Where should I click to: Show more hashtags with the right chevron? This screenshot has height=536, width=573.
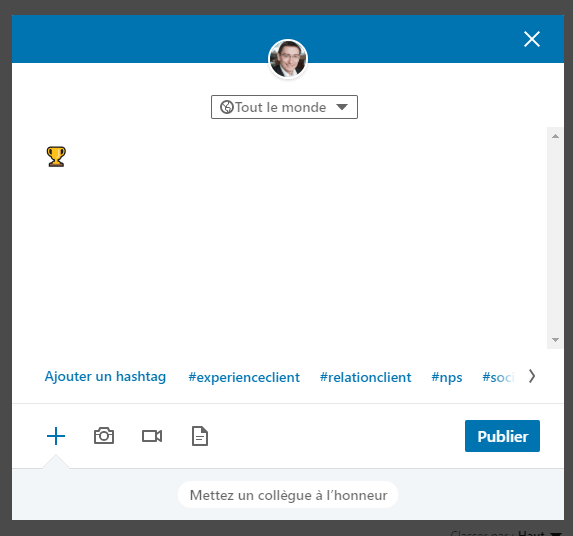tap(532, 376)
